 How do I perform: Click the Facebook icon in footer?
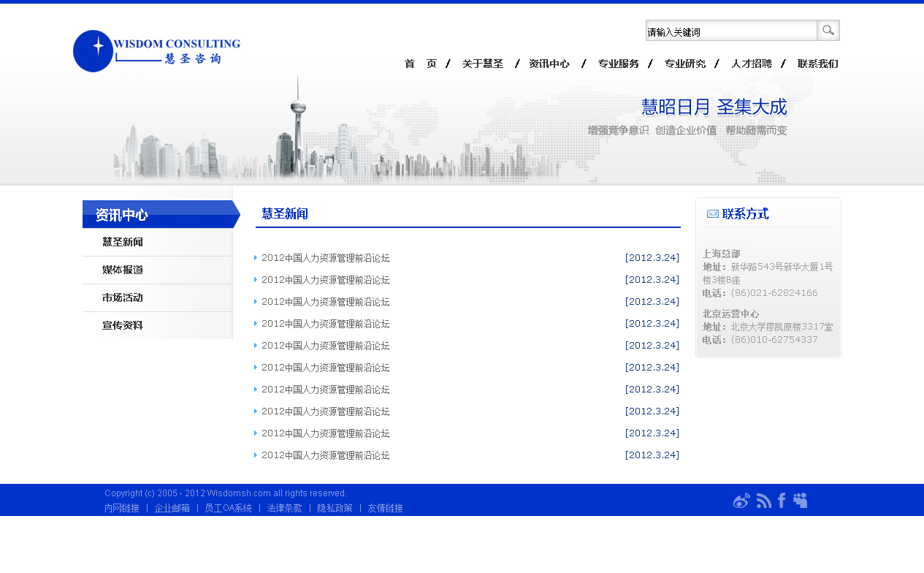782,501
